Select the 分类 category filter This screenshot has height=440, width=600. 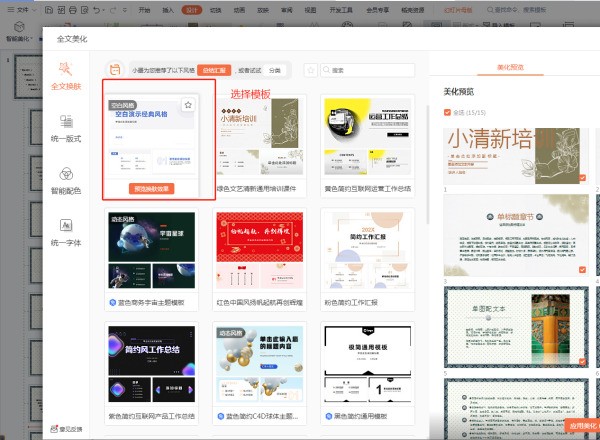pyautogui.click(x=274, y=71)
